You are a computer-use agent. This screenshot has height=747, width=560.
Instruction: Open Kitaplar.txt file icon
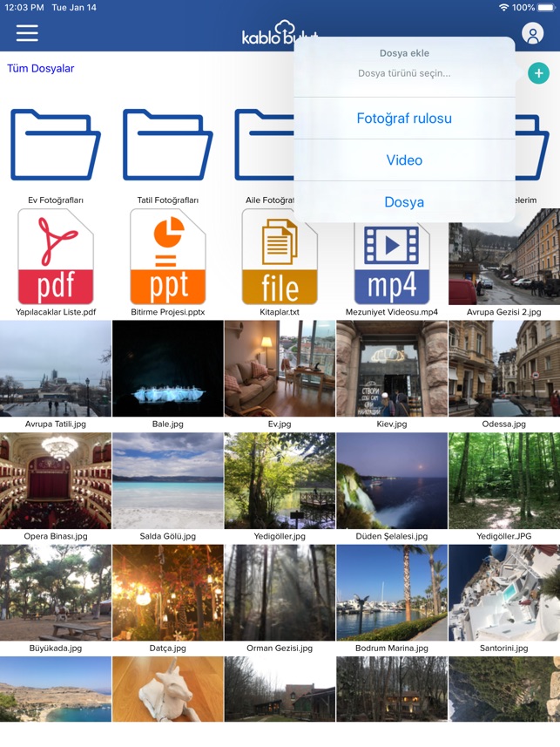coord(280,257)
